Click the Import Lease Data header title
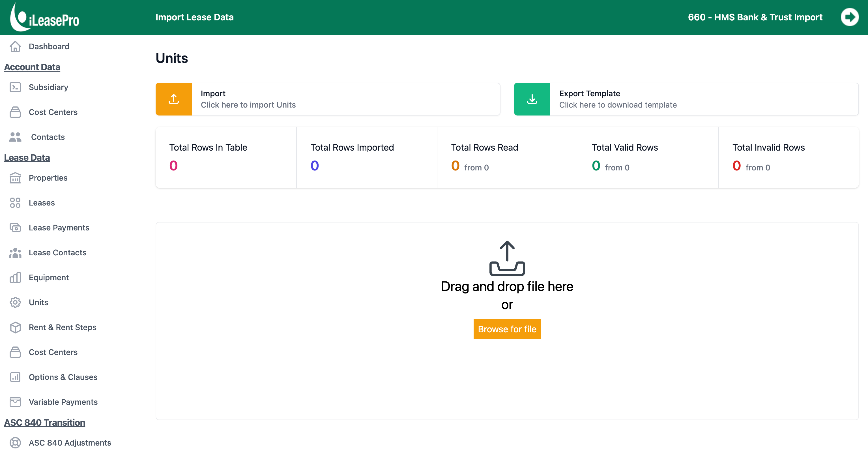 pos(194,17)
